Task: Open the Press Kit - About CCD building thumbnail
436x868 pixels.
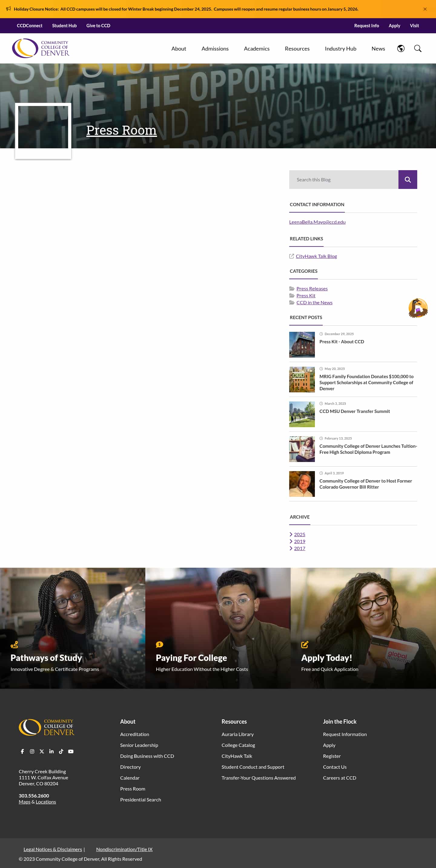Action: (x=302, y=344)
